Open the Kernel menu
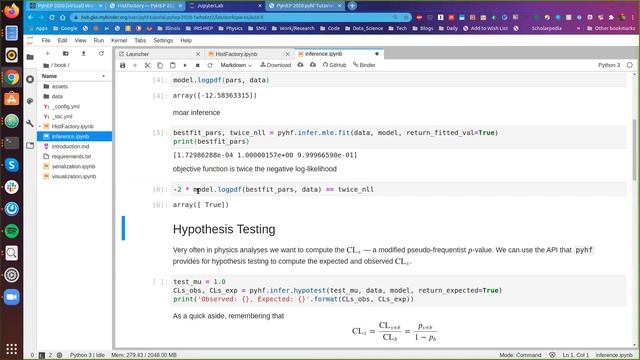 point(119,40)
